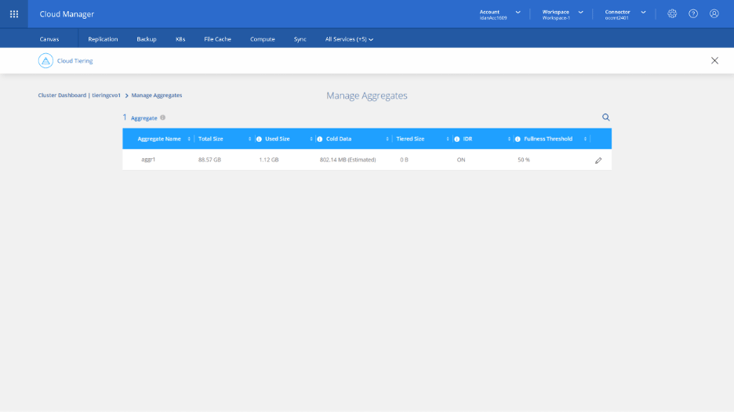Open the help question mark icon
734x412 pixels.
tap(693, 14)
